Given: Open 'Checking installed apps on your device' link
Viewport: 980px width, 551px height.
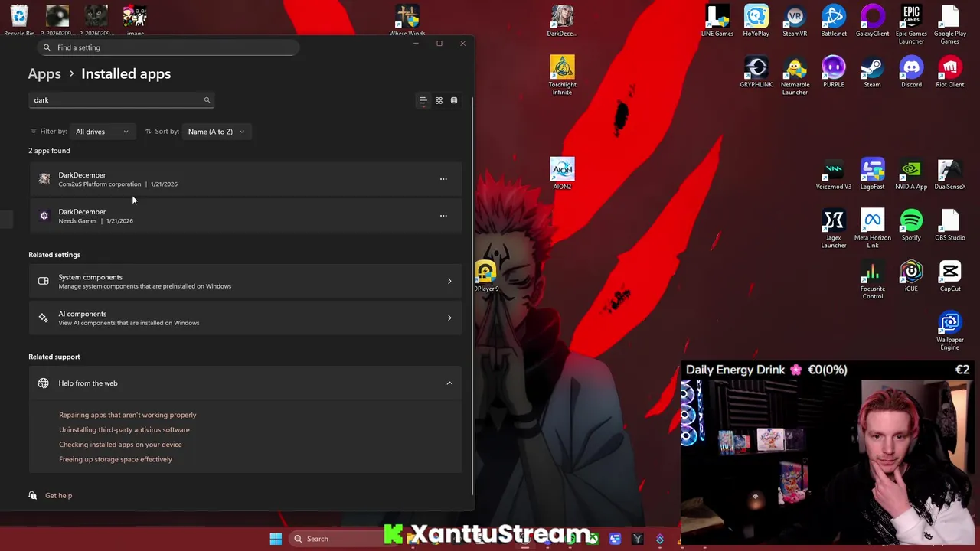Looking at the screenshot, I should (x=120, y=445).
